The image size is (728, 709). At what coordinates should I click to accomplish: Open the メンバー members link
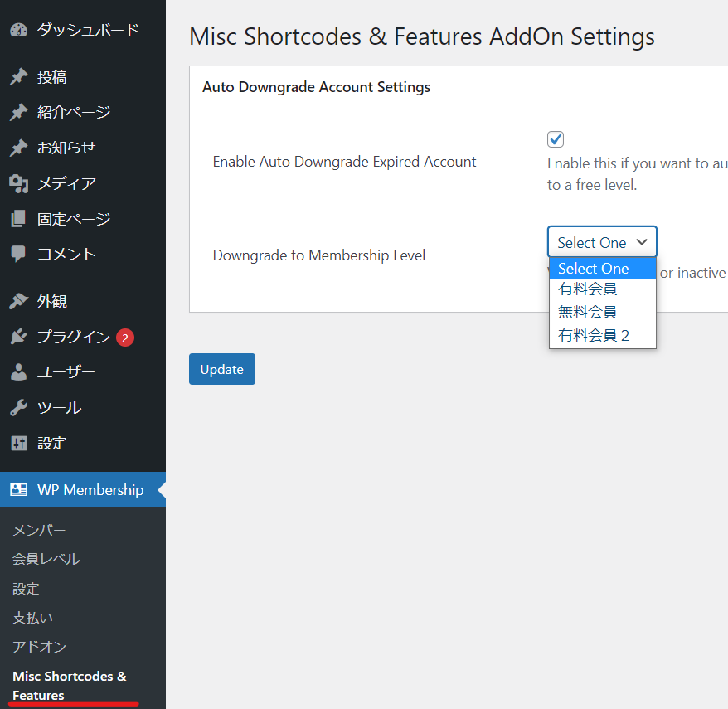click(x=39, y=530)
